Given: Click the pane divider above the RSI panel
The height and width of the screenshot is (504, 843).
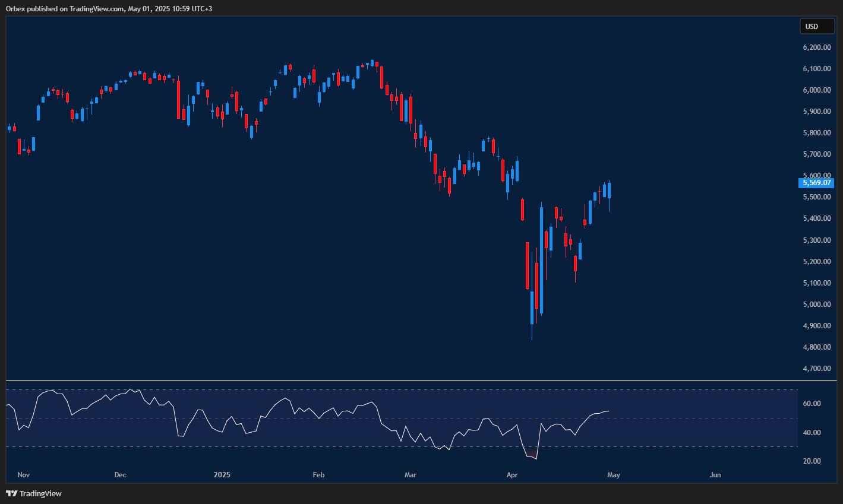Looking at the screenshot, I should pyautogui.click(x=416, y=380).
